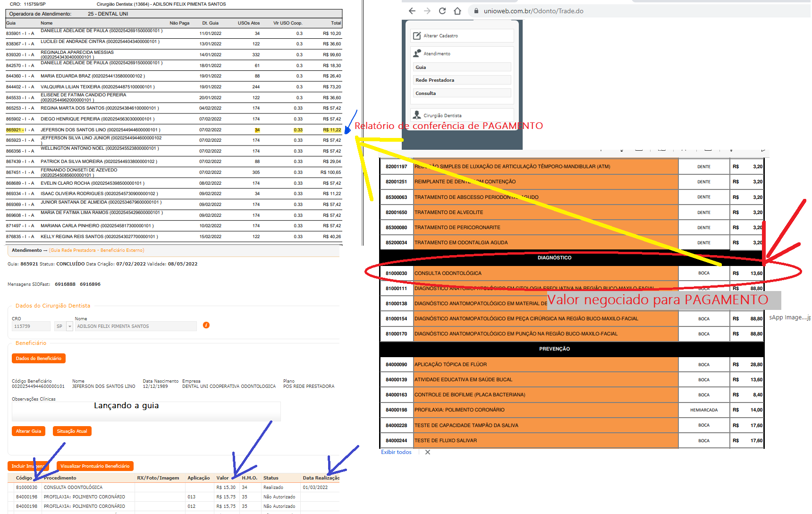
Task: Click Exibir todos link
Action: [396, 452]
